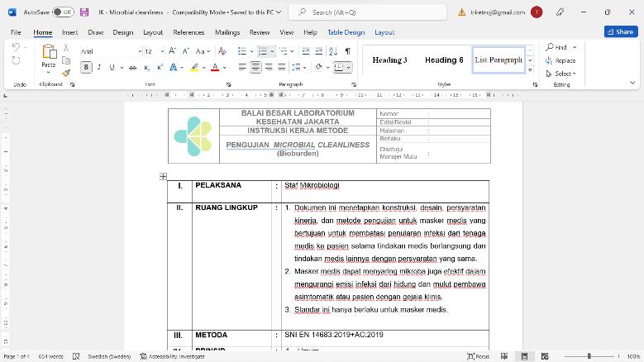Align text right

click(x=269, y=67)
